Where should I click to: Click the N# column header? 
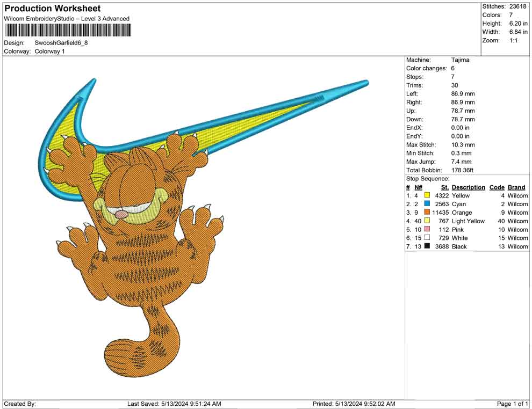click(x=418, y=187)
